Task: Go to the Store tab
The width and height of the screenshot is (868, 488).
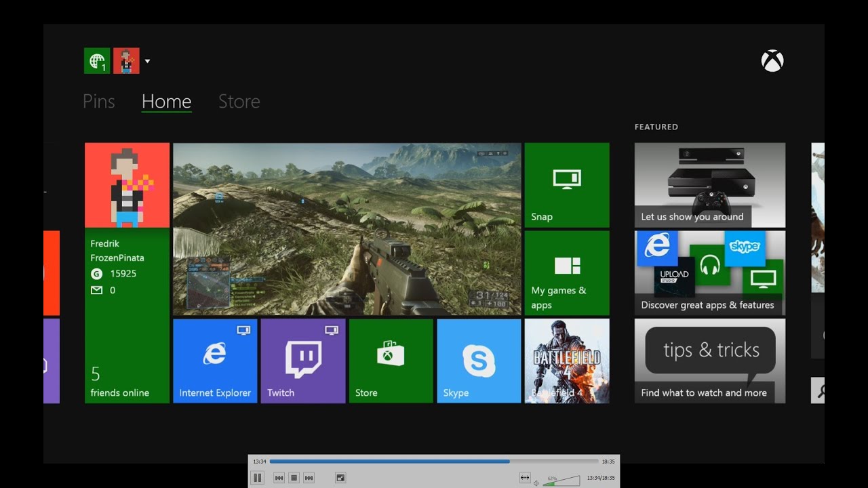Action: point(239,101)
